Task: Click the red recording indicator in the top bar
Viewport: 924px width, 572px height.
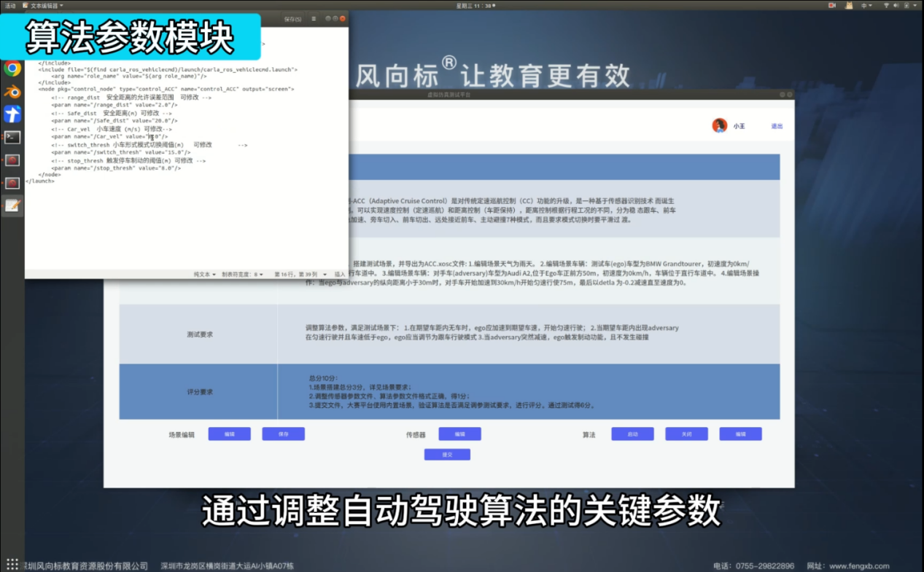Action: click(831, 5)
